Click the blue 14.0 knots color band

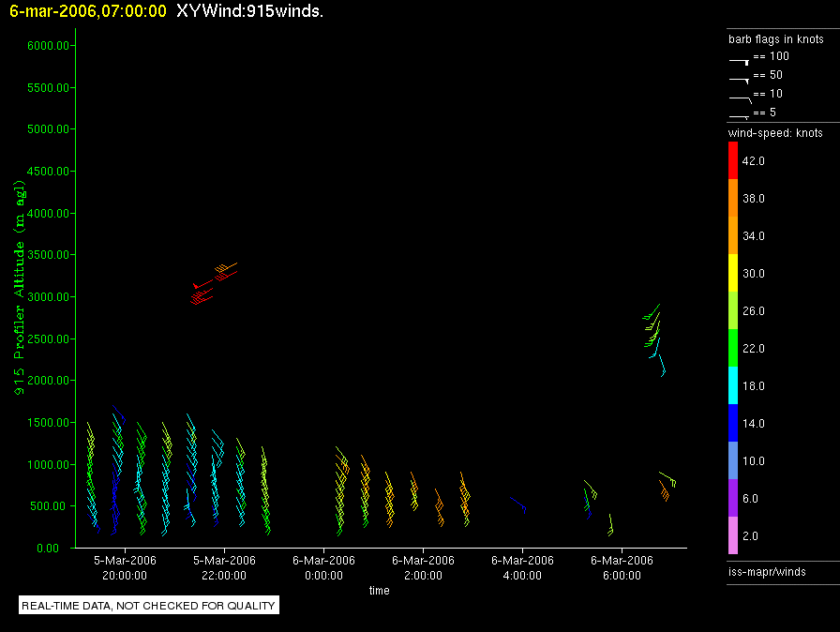(733, 423)
